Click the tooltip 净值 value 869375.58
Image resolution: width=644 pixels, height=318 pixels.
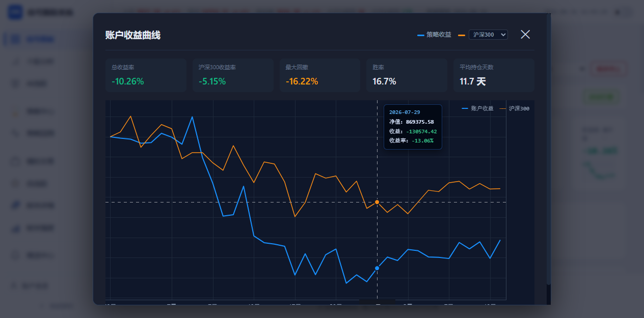point(420,122)
